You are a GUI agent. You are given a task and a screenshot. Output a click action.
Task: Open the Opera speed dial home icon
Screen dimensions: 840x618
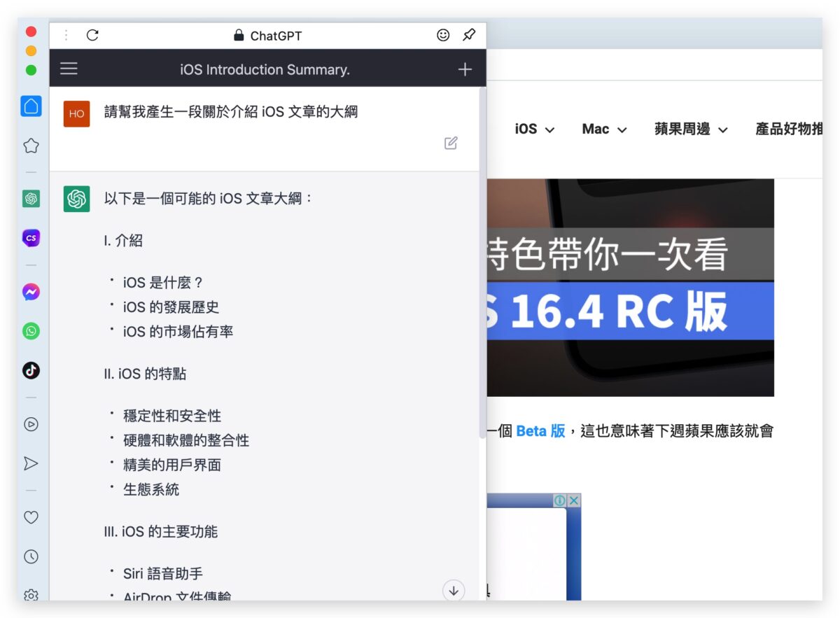31,106
